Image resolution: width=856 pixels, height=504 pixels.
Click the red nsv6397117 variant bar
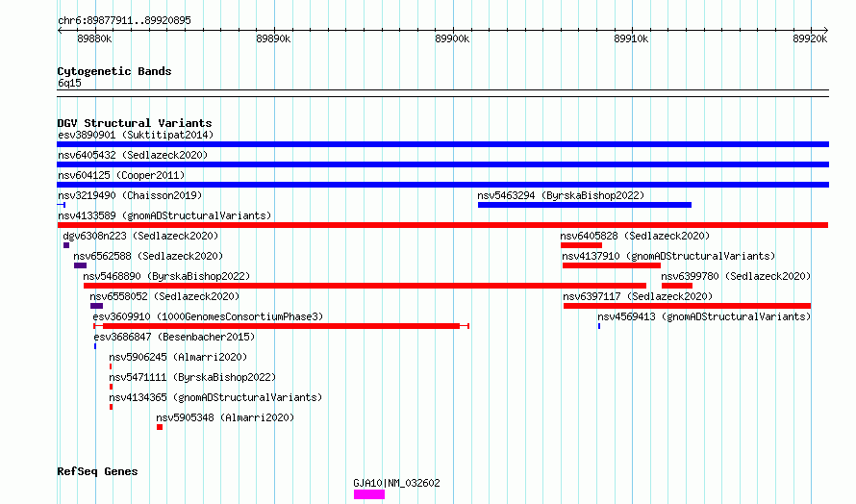point(687,306)
